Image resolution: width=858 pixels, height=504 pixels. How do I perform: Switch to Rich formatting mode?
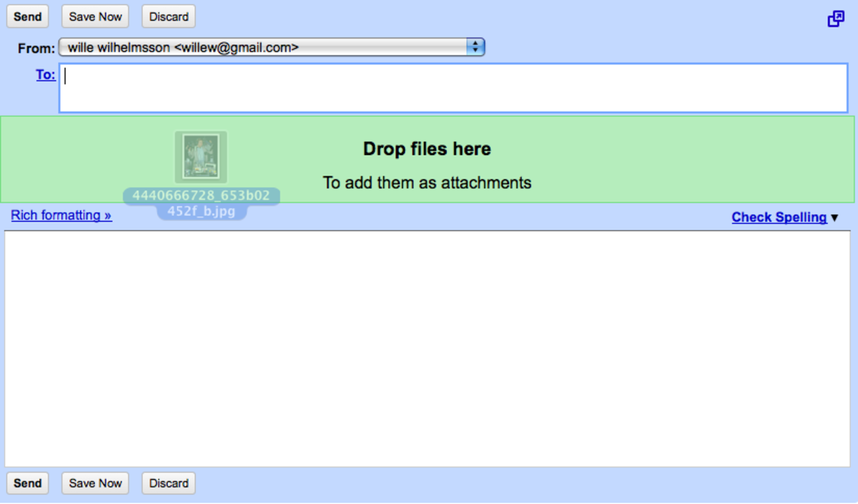tap(61, 215)
